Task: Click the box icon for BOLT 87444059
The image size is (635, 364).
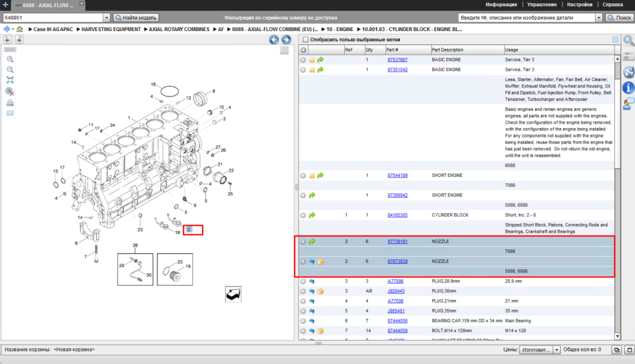Action: (x=320, y=331)
